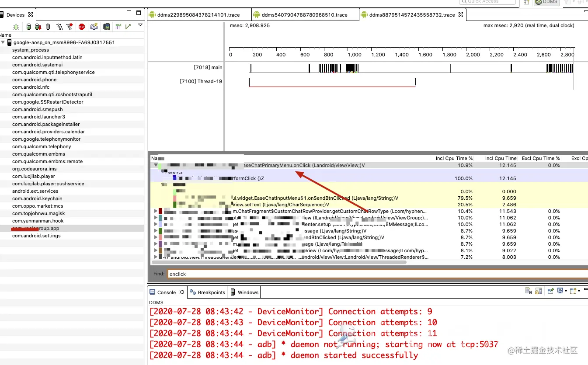
Task: Select the onSendBtnClicked child row at 79.5%
Action: click(x=369, y=198)
